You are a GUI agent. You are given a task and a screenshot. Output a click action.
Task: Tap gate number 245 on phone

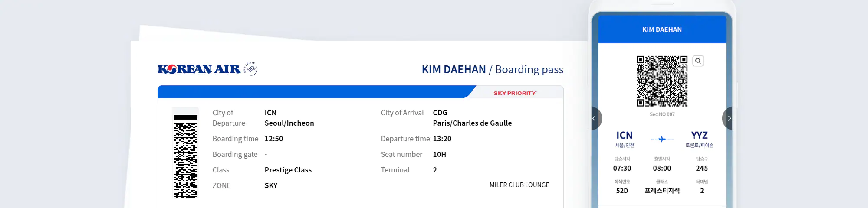tap(702, 168)
